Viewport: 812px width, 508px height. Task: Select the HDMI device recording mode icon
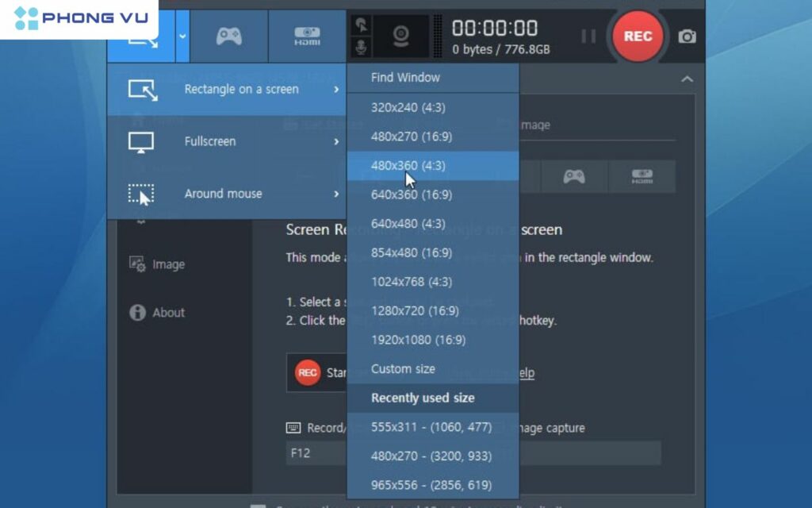[307, 36]
